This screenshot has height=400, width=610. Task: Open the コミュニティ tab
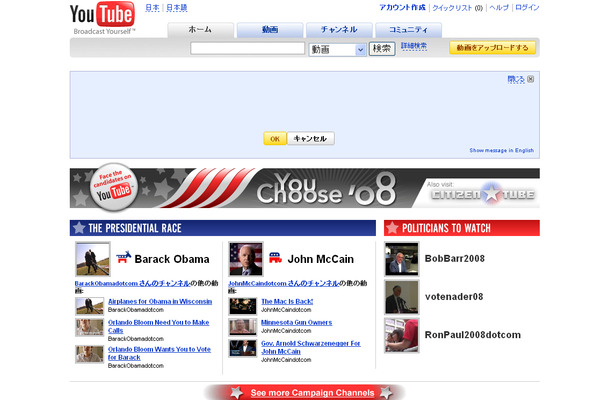coord(408,30)
